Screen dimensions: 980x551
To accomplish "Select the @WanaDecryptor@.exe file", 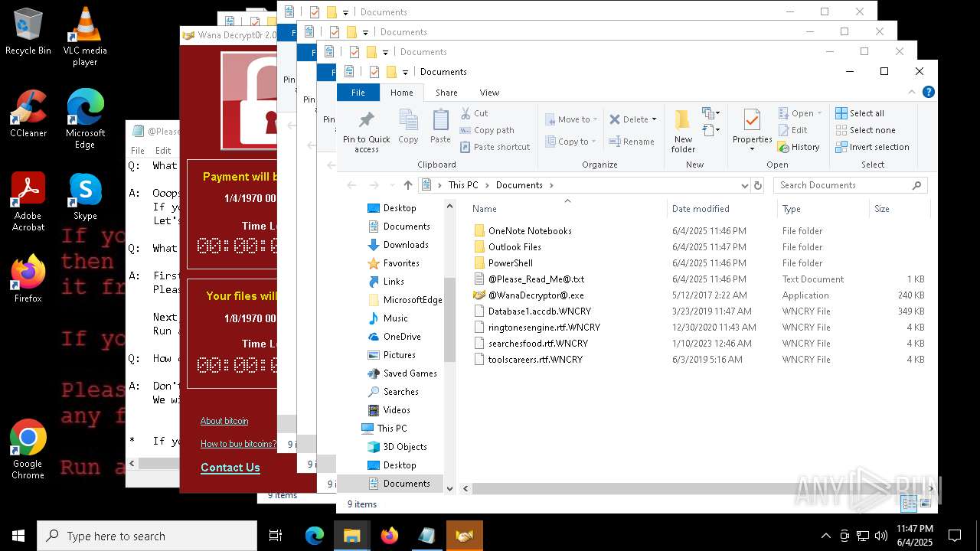I will coord(536,295).
